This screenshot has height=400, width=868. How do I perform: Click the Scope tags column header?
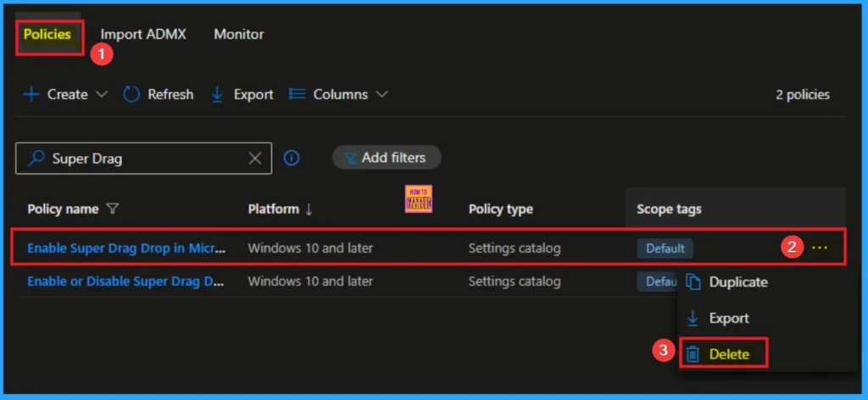click(669, 209)
